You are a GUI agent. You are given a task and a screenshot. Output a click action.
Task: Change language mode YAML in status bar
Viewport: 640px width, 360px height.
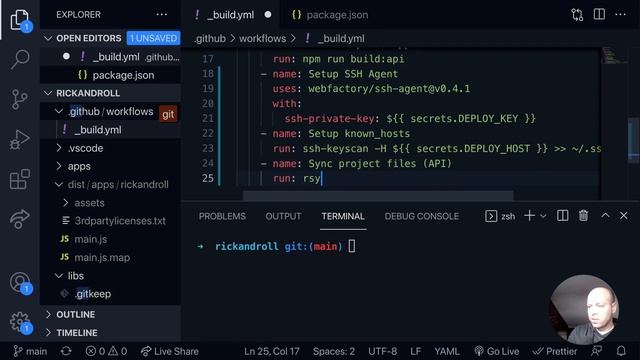pos(447,351)
